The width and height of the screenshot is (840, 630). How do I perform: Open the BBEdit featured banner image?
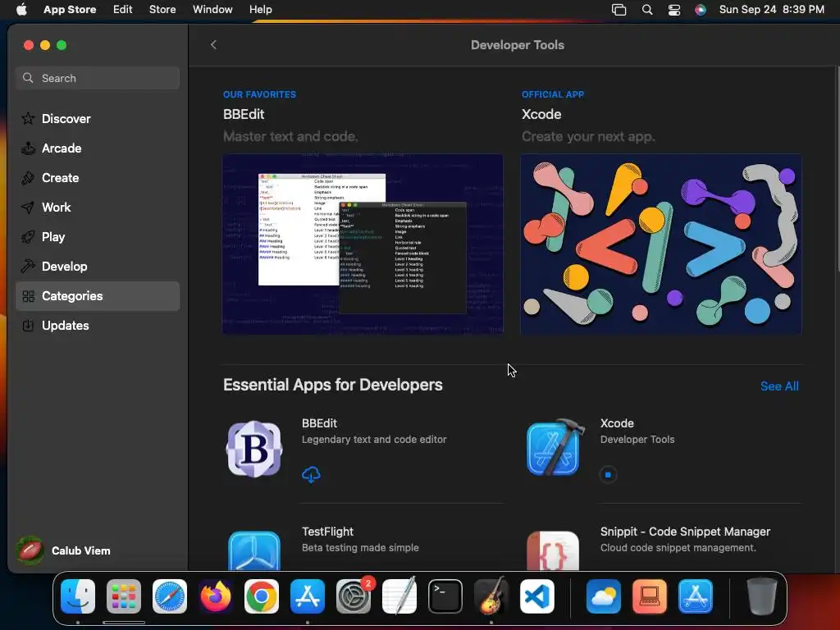[x=363, y=244]
